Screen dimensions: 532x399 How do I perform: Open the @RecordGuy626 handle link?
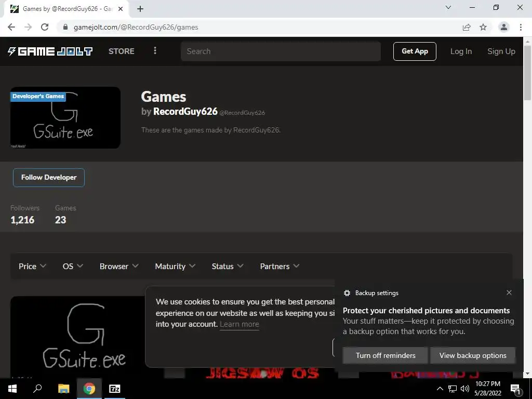pos(242,113)
